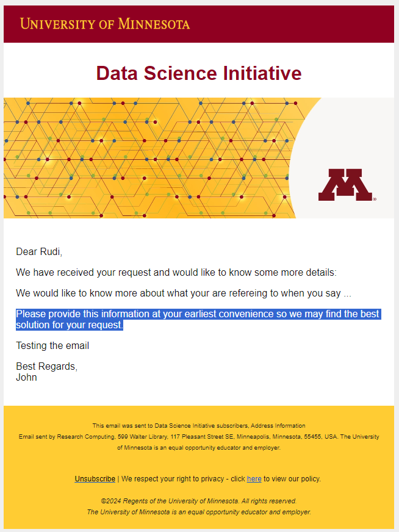Click the Research Computing address line
399x532 pixels.
click(x=199, y=437)
